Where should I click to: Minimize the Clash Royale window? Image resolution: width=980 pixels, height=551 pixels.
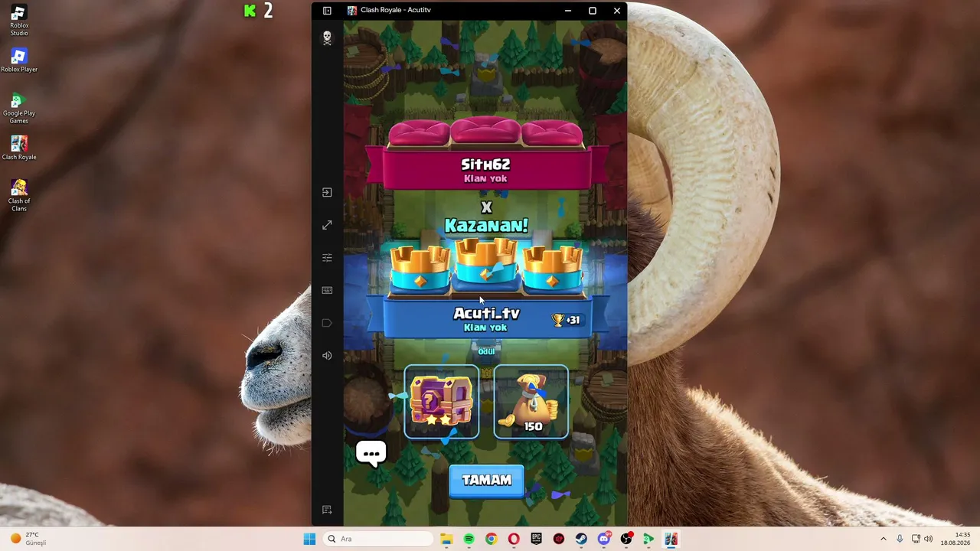click(567, 11)
